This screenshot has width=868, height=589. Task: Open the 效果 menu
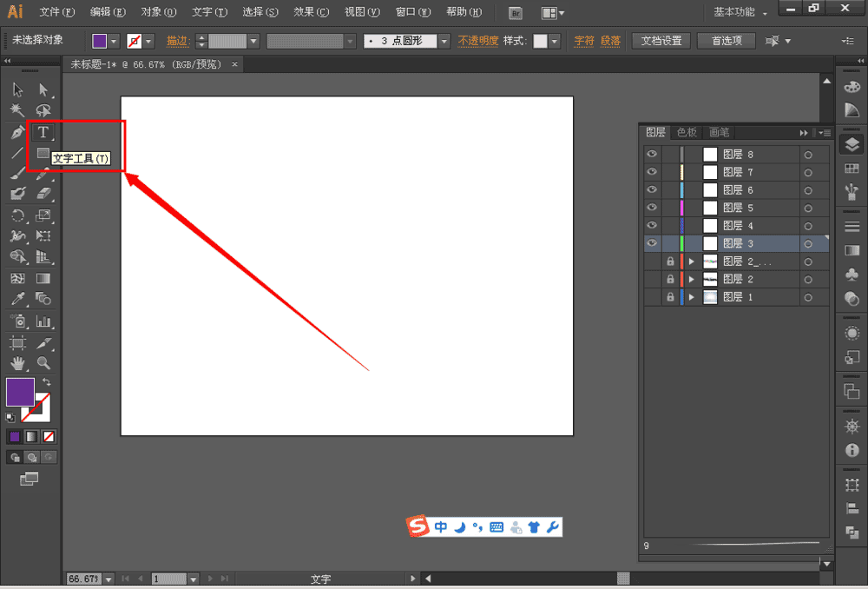pos(311,12)
